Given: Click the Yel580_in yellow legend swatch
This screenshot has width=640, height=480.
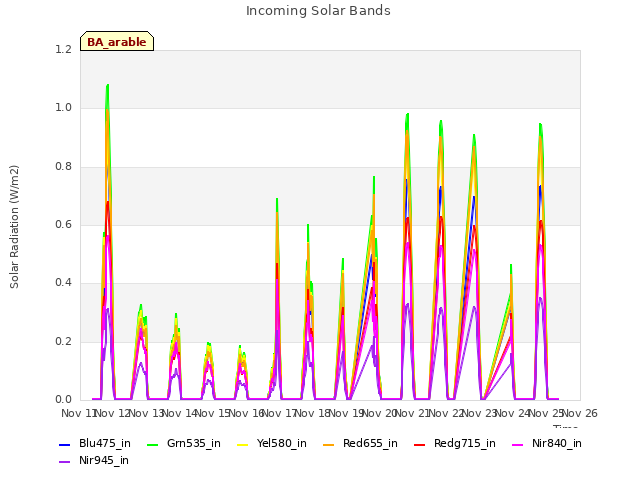Looking at the screenshot, I should pos(242,444).
